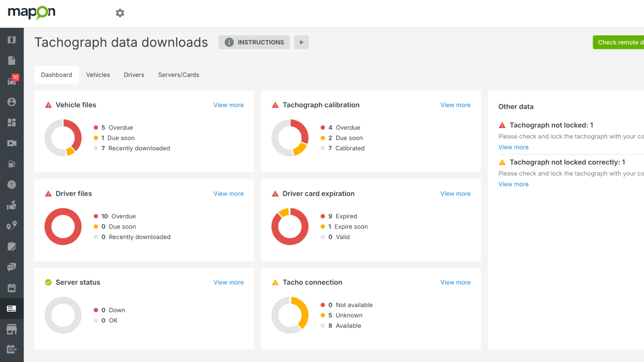Expand the instructions video play arrow
This screenshot has height=362, width=644.
(301, 42)
